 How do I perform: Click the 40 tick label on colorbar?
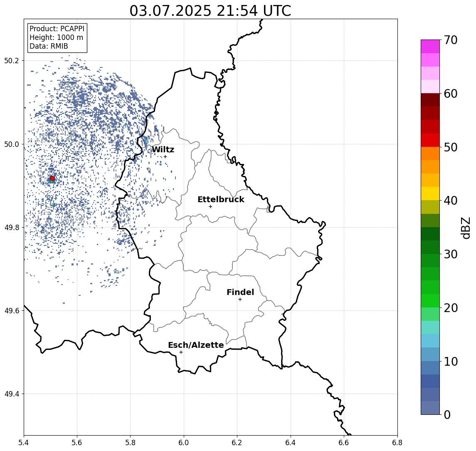click(451, 201)
